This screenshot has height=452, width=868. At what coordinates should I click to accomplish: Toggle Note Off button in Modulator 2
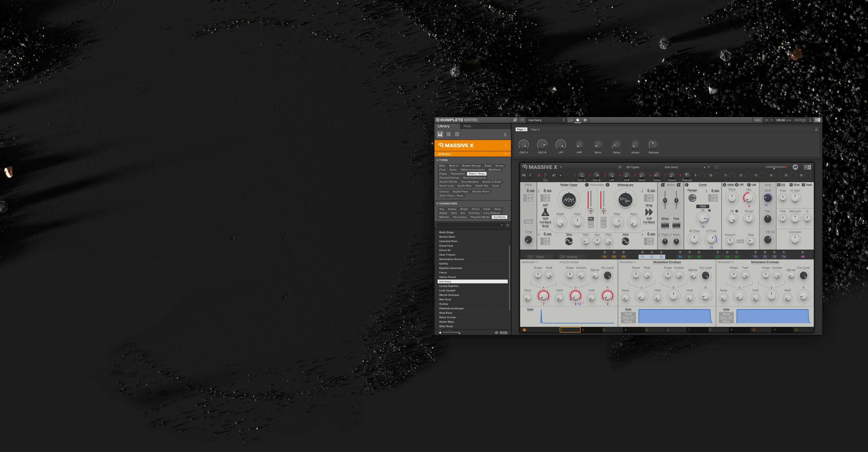point(628,318)
